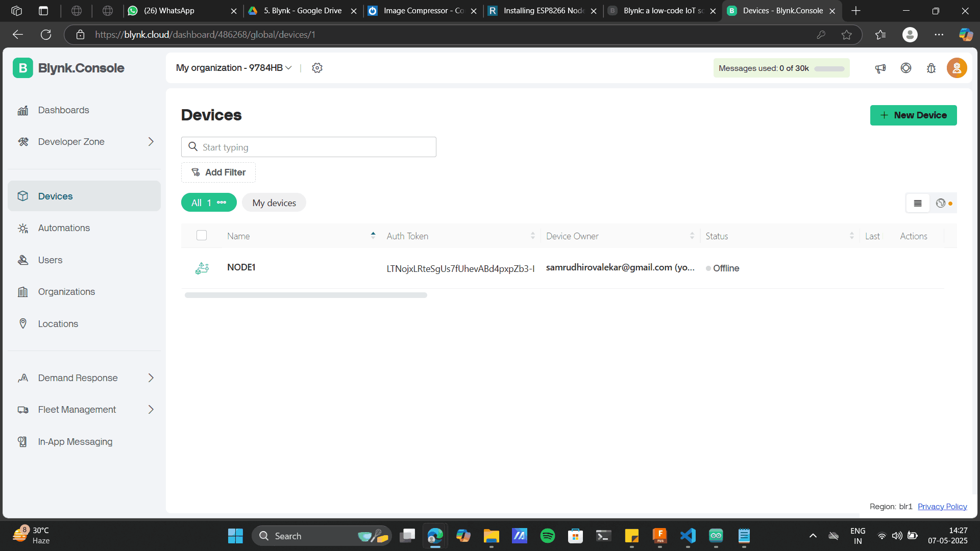The height and width of the screenshot is (551, 980).
Task: Open Automations in sidebar
Action: coord(84,228)
